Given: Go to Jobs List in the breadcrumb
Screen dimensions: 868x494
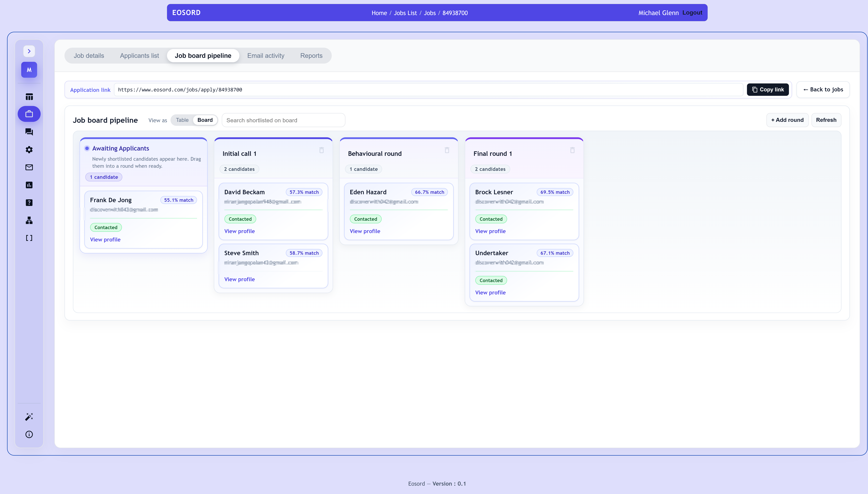Looking at the screenshot, I should tap(405, 13).
